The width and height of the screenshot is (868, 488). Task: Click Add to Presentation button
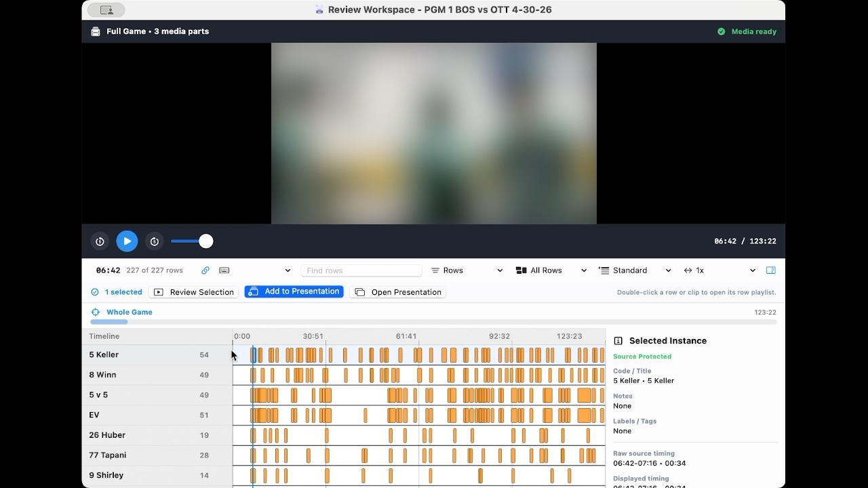point(294,291)
